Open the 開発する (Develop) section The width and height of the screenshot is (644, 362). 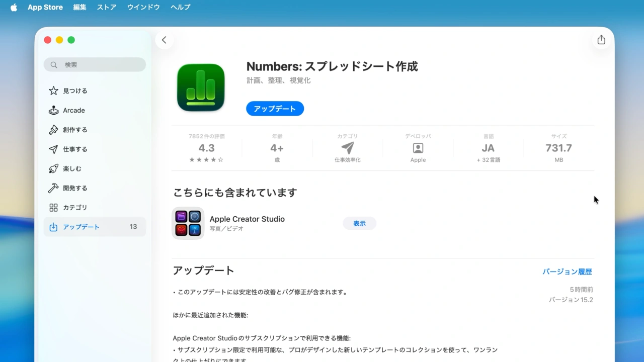(54, 188)
